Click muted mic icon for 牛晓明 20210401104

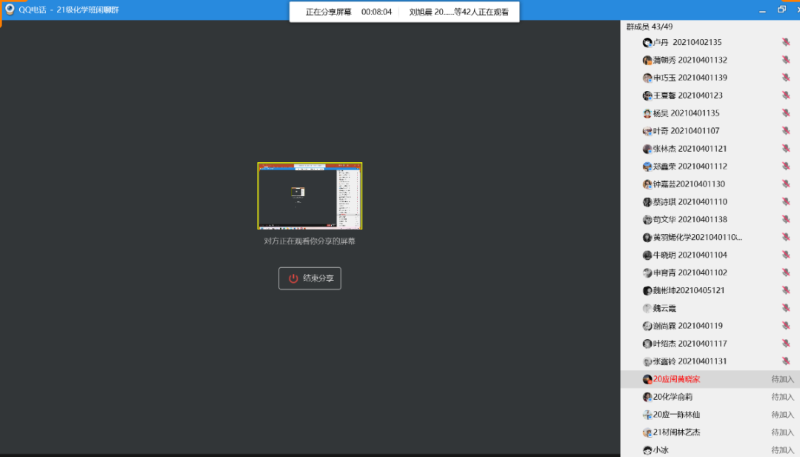(x=786, y=255)
